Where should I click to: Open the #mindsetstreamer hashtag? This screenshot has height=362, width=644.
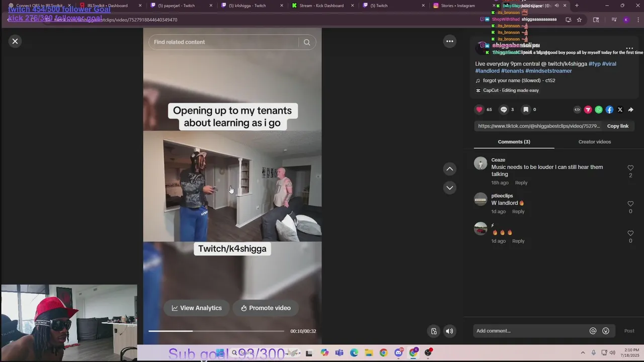point(548,71)
